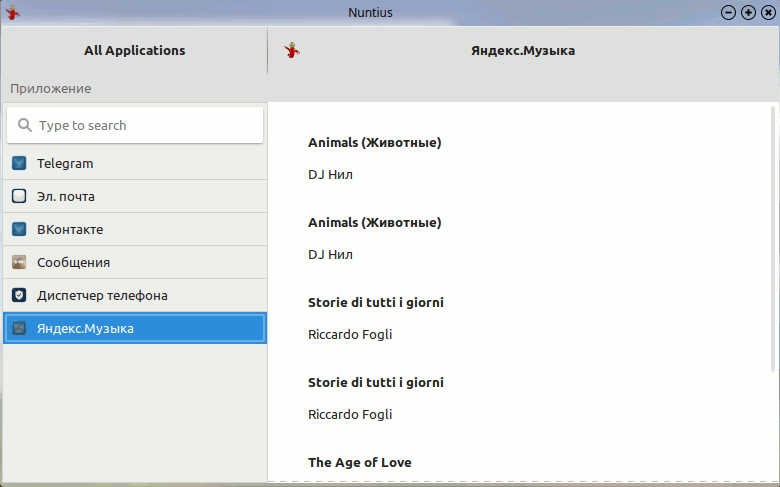Minimize the Nuntius window
The height and width of the screenshot is (487, 780).
[728, 12]
